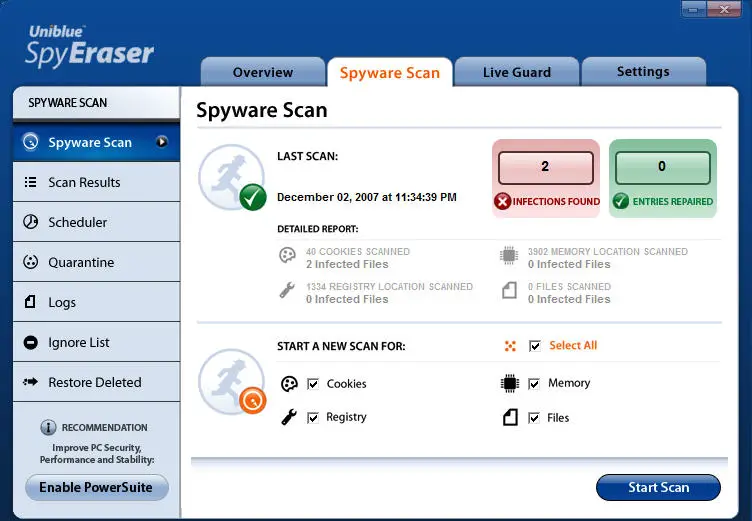Click the green check entries repaired icon

pos(621,201)
